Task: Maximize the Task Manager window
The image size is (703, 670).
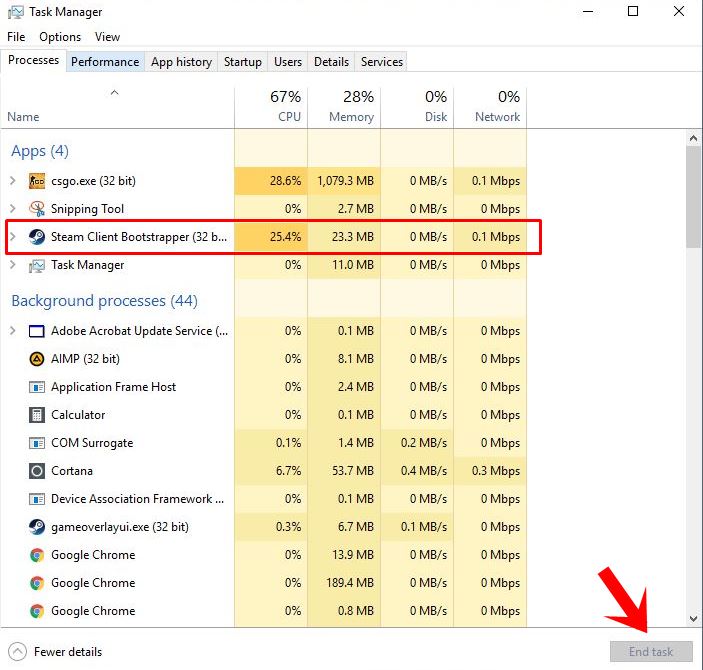Action: coord(633,11)
